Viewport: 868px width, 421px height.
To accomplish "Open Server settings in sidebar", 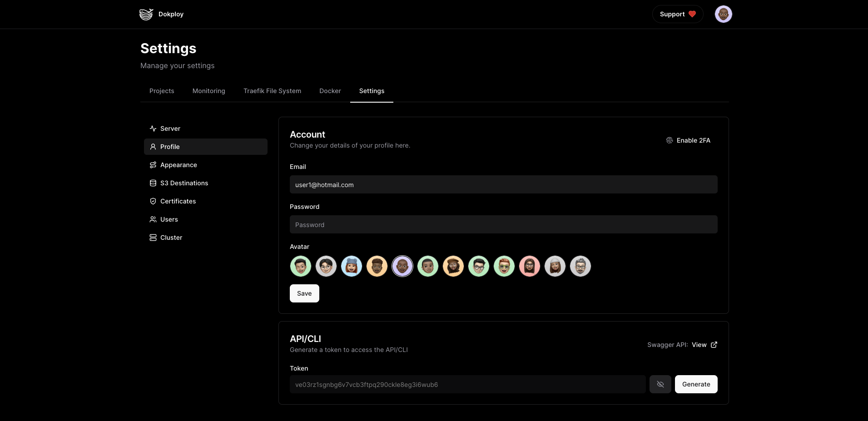I will pyautogui.click(x=170, y=129).
